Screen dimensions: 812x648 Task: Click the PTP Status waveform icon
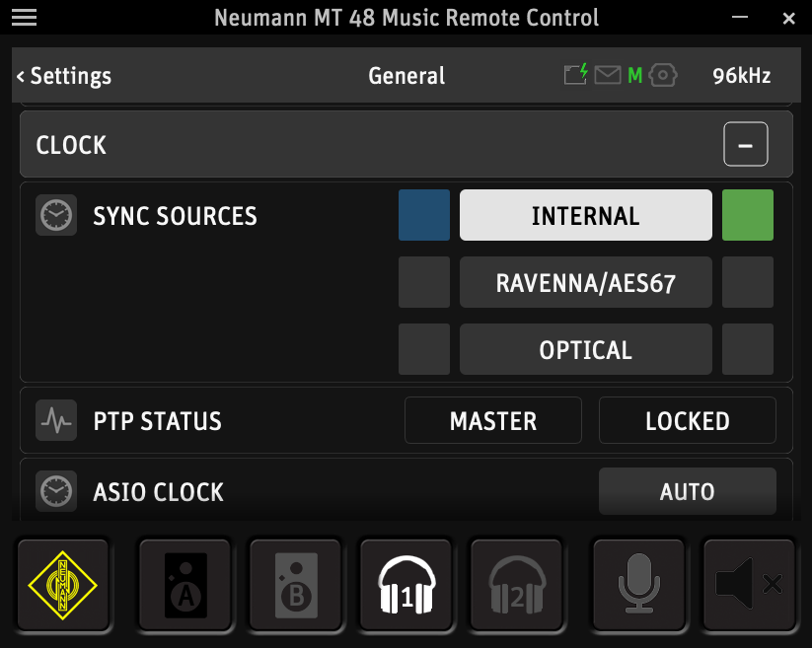point(56,420)
